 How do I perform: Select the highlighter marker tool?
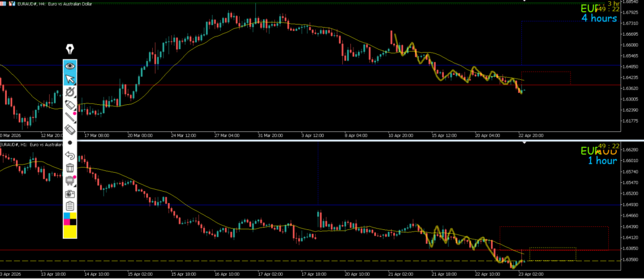click(70, 104)
